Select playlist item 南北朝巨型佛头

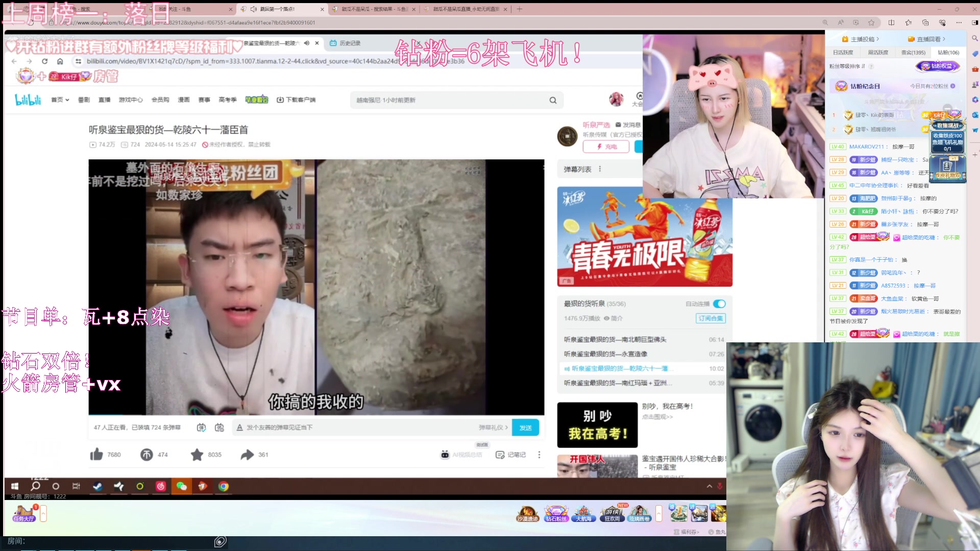(644, 340)
